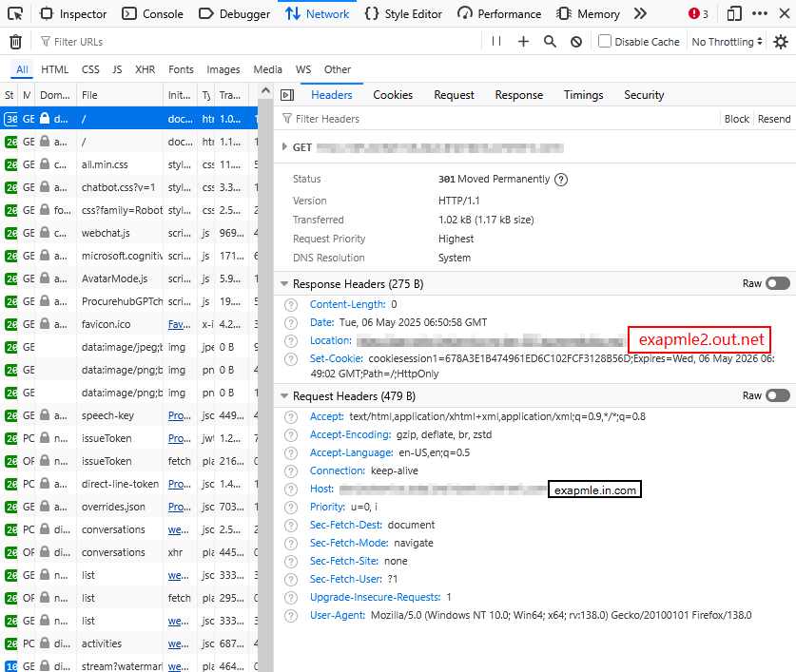Collapse the Response Headers section
The width and height of the screenshot is (796, 672).
click(x=284, y=283)
